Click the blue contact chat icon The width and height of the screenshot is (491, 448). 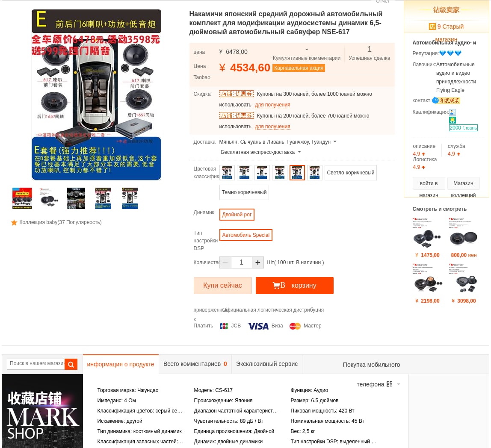click(435, 100)
